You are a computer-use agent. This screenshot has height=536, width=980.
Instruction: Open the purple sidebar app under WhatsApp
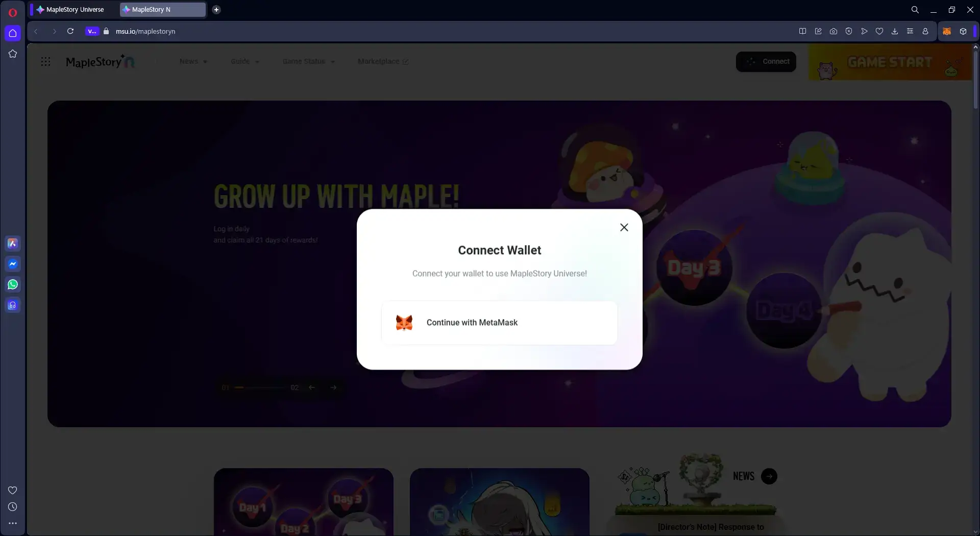[13, 305]
